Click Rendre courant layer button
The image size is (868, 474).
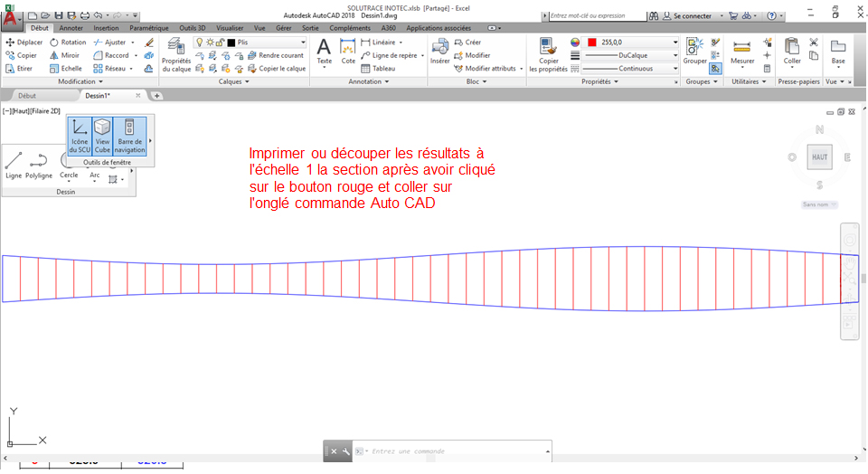[280, 55]
